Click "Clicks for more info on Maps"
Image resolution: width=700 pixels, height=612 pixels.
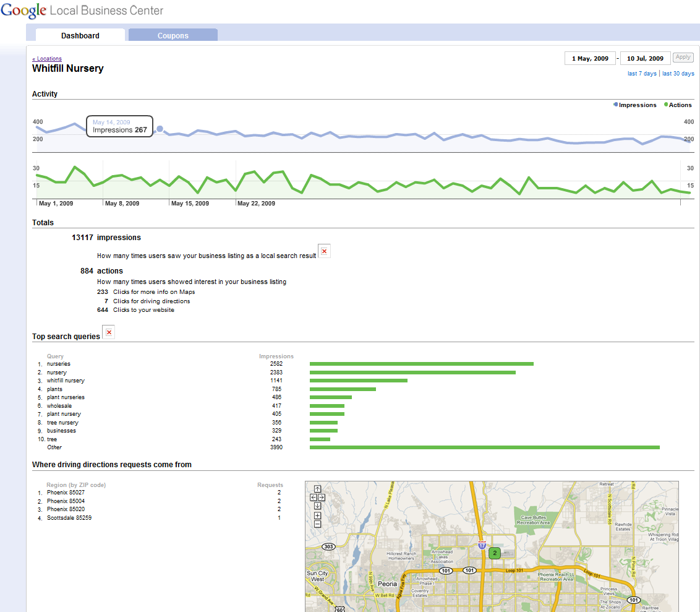point(154,291)
